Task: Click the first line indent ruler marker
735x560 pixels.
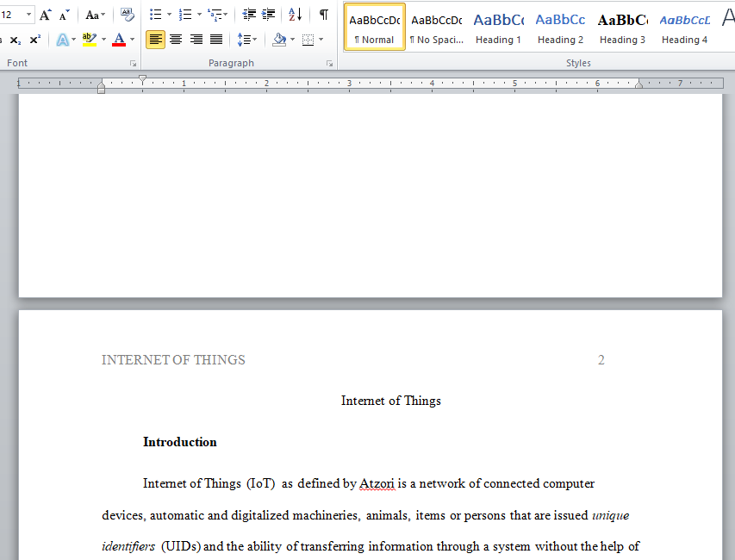Action: (142, 79)
